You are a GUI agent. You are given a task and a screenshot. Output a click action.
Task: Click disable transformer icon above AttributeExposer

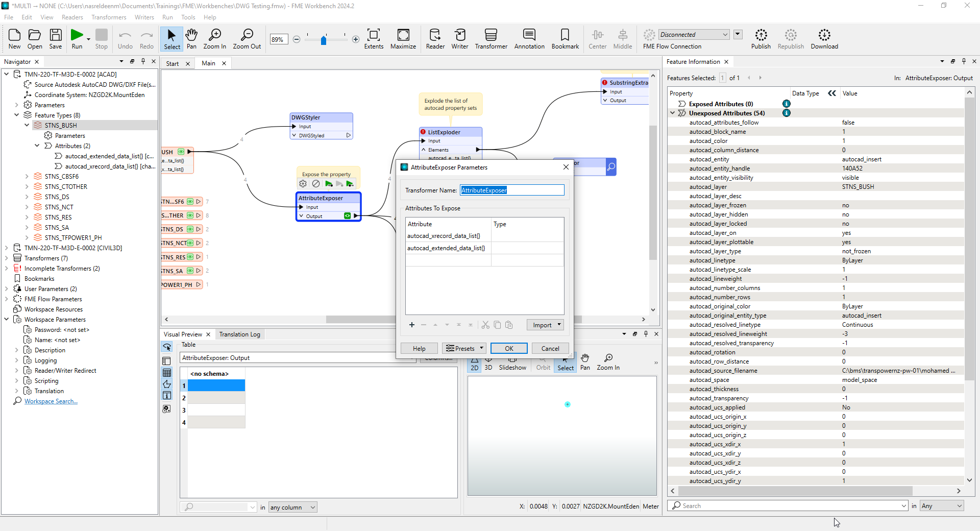click(x=316, y=184)
